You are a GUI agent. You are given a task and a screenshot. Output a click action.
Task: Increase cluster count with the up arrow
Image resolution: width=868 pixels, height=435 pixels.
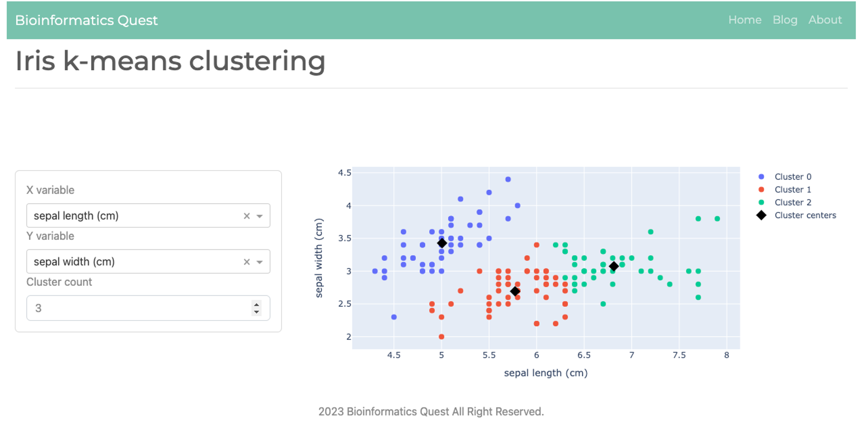click(x=256, y=304)
